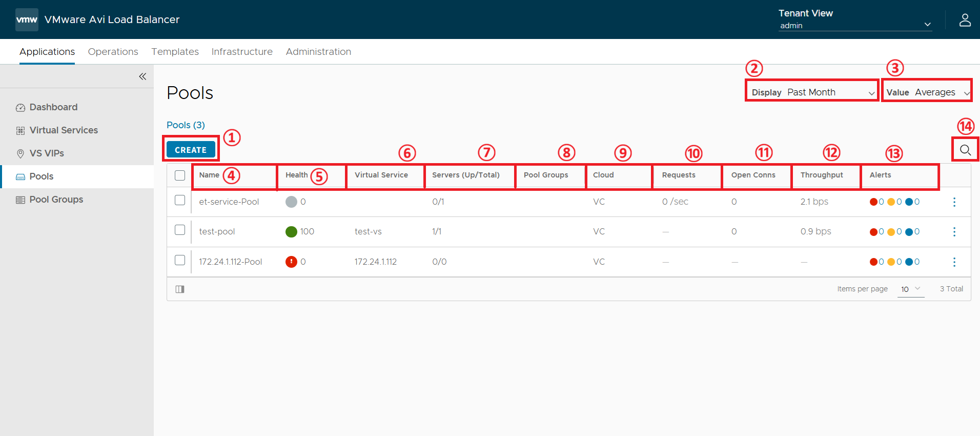Image resolution: width=980 pixels, height=436 pixels.
Task: Click the test-vs virtual service link
Action: tap(368, 232)
